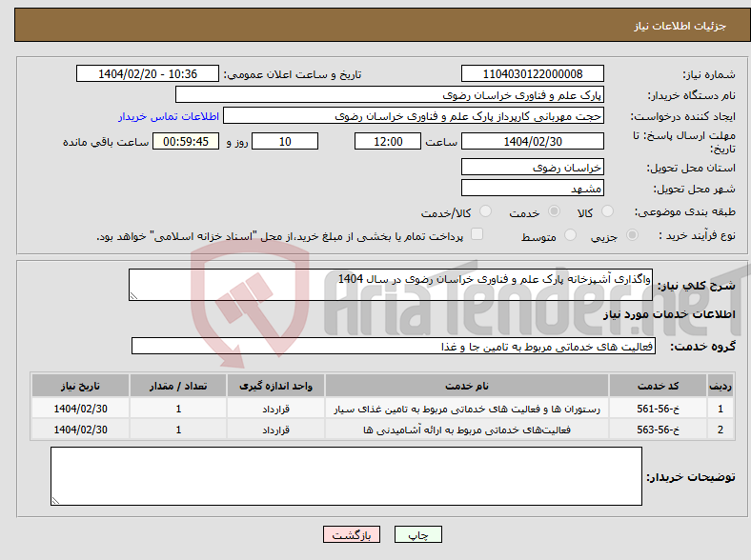Image resolution: width=751 pixels, height=560 pixels.
Task: Click the واحد اندازه گیری column header
Action: tap(275, 386)
